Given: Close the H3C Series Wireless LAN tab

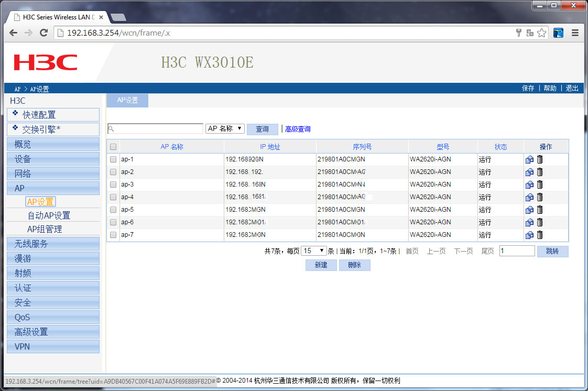Looking at the screenshot, I should (101, 17).
